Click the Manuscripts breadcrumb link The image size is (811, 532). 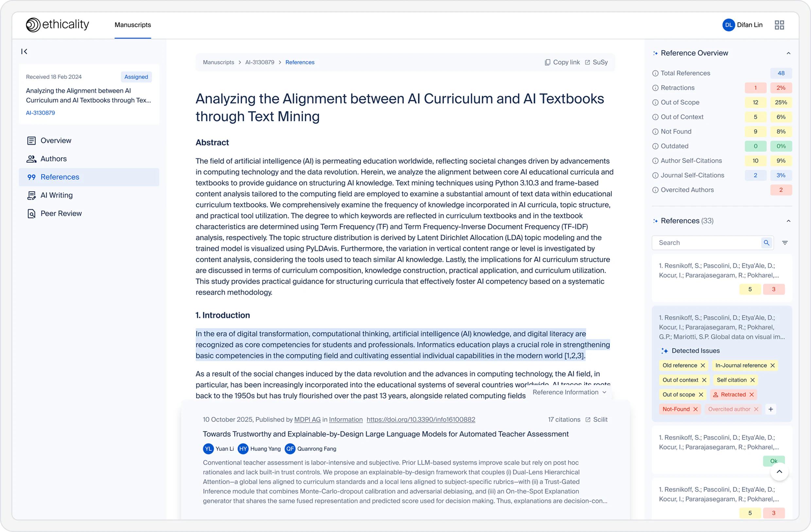[x=218, y=62]
